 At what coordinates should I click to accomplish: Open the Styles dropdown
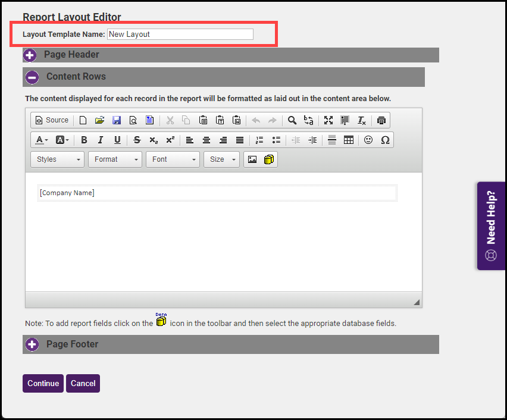[x=58, y=159]
